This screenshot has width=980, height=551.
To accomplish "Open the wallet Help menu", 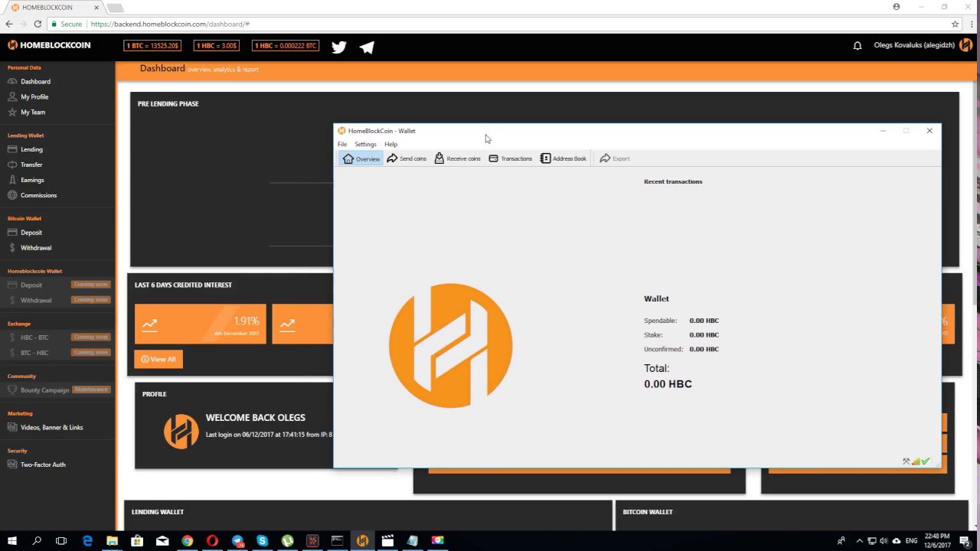I will (x=390, y=144).
